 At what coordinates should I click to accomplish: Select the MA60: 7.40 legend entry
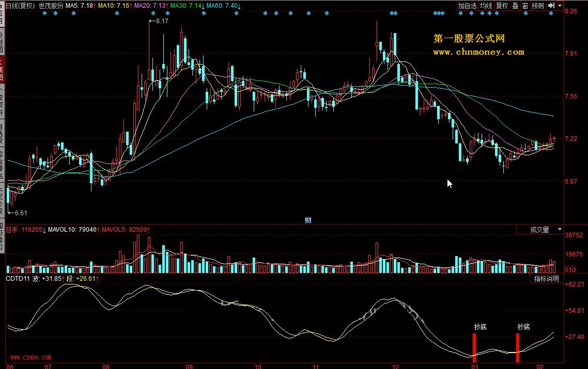pyautogui.click(x=224, y=6)
